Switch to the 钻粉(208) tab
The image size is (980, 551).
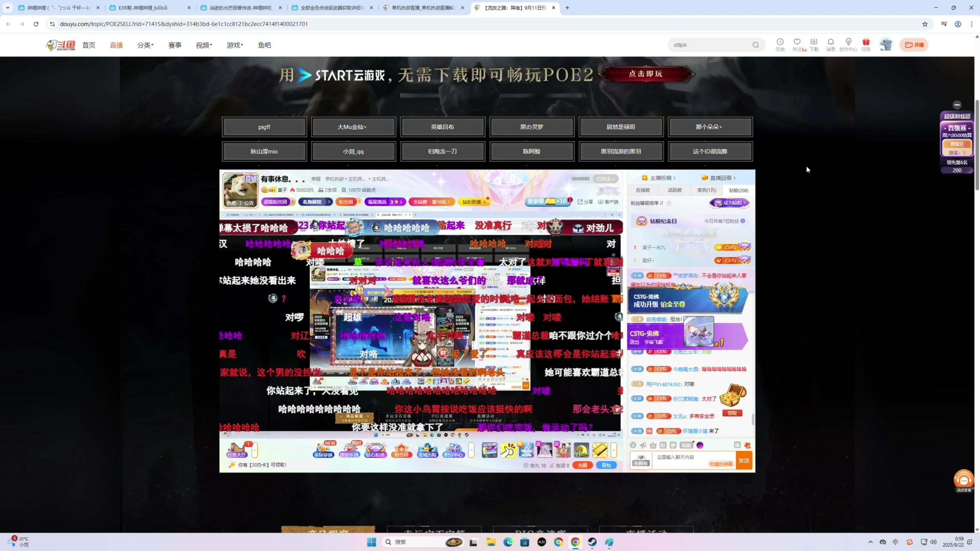click(738, 190)
